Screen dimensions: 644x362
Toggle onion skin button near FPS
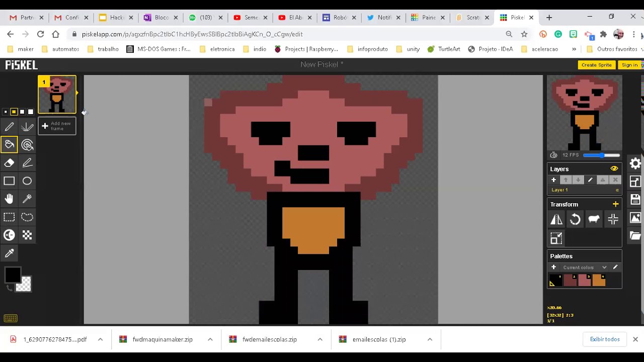(x=553, y=155)
